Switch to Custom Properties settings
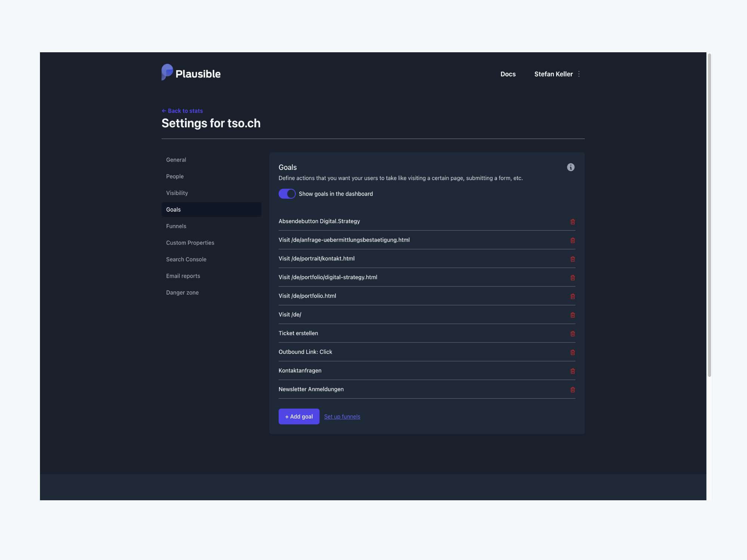747x560 pixels. (190, 243)
